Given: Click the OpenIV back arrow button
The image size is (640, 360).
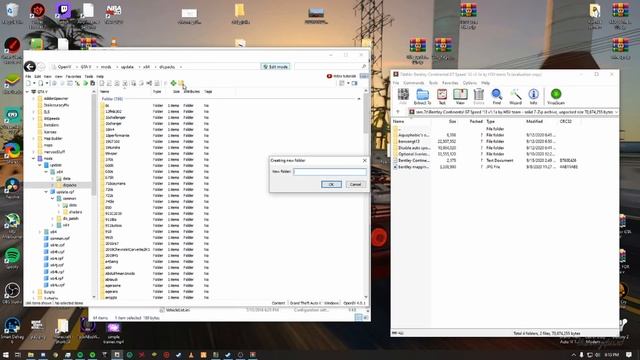Looking at the screenshot, I should tap(30, 67).
